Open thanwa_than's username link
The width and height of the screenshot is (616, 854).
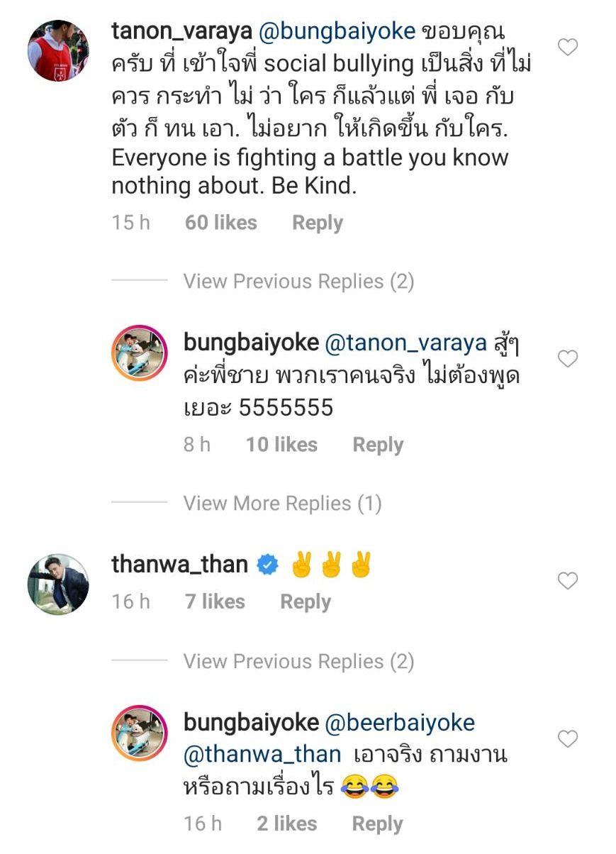click(179, 565)
